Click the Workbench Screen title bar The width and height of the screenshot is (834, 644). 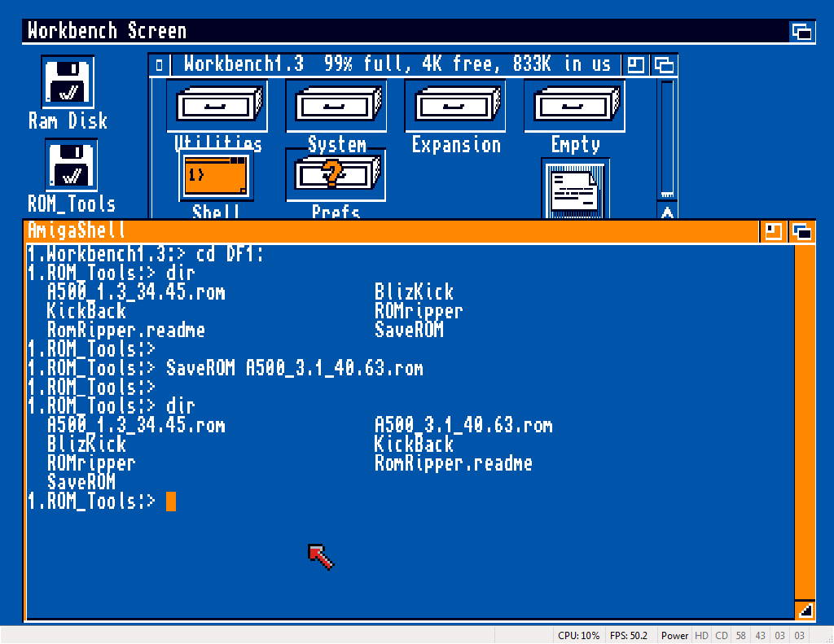(406, 31)
